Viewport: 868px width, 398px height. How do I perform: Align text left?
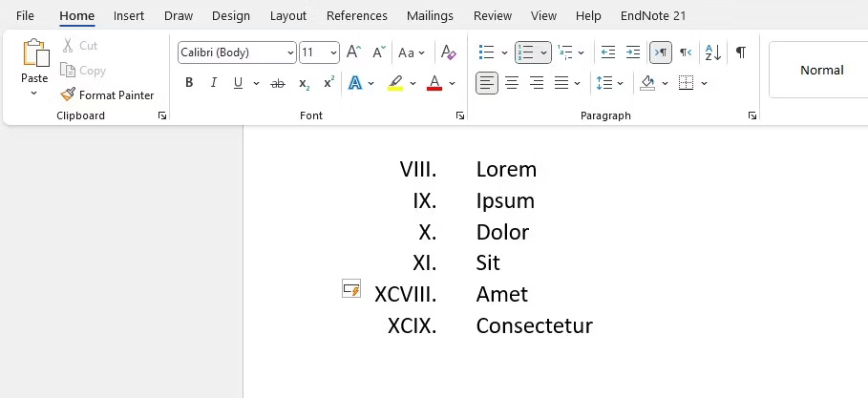[487, 83]
